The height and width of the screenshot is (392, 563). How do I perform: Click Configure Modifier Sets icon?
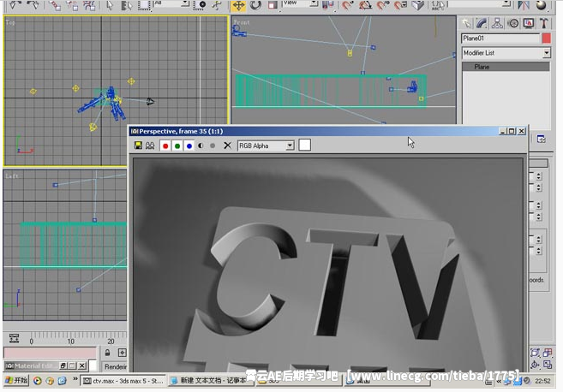(x=542, y=139)
